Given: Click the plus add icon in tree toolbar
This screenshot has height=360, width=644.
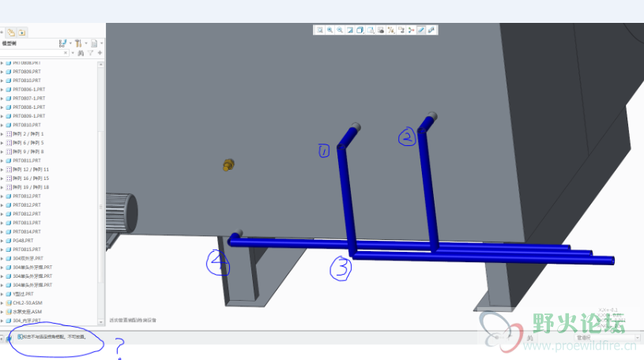Looking at the screenshot, I should (100, 53).
